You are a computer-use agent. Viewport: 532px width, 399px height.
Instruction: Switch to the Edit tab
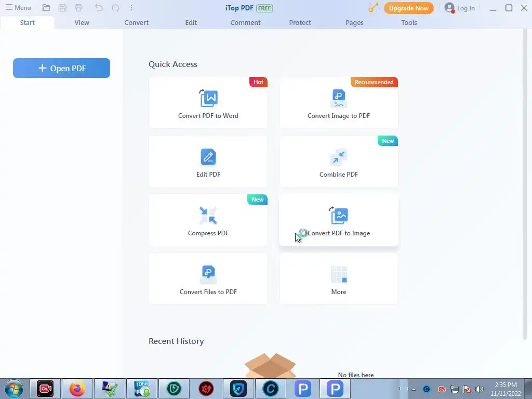[x=191, y=22]
